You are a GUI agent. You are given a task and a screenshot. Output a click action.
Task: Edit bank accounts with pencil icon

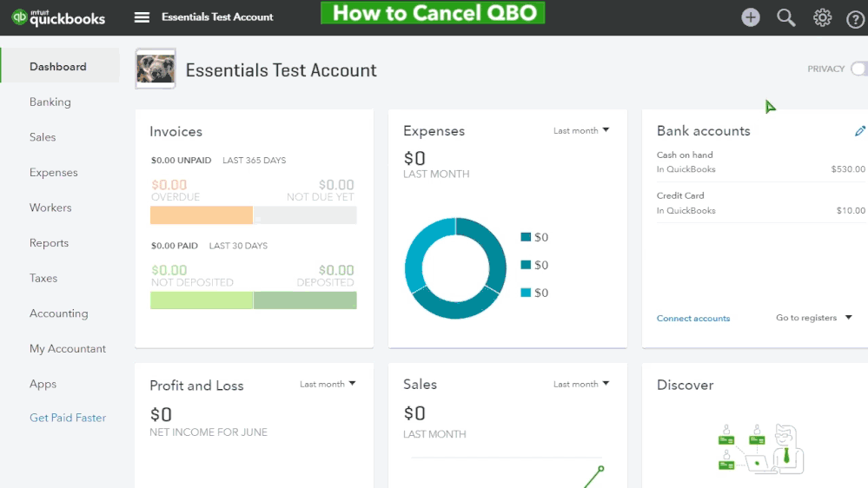coord(860,131)
